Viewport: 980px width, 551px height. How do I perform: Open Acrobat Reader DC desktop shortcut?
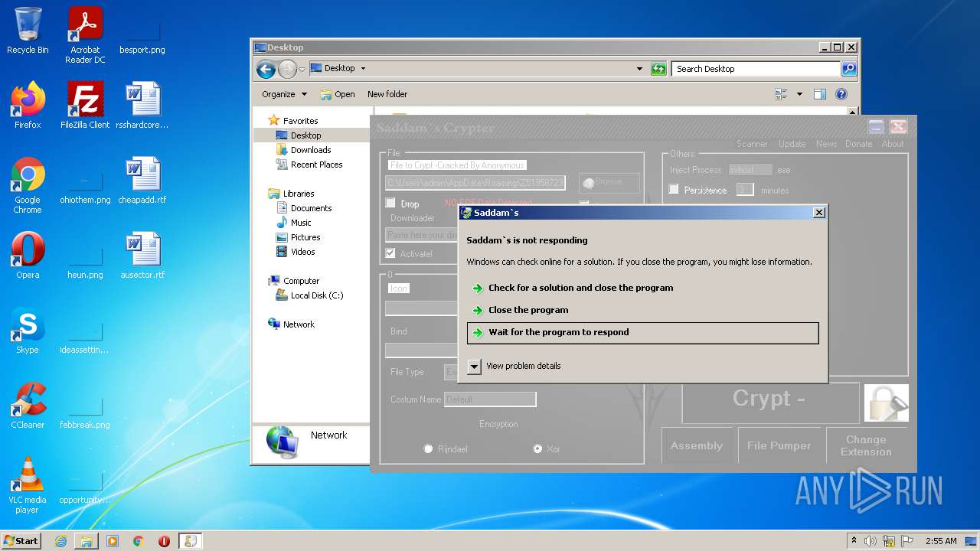click(85, 35)
